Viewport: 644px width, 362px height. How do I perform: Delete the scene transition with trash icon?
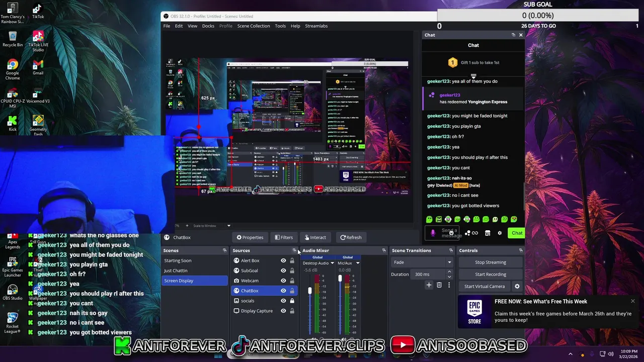point(439,285)
